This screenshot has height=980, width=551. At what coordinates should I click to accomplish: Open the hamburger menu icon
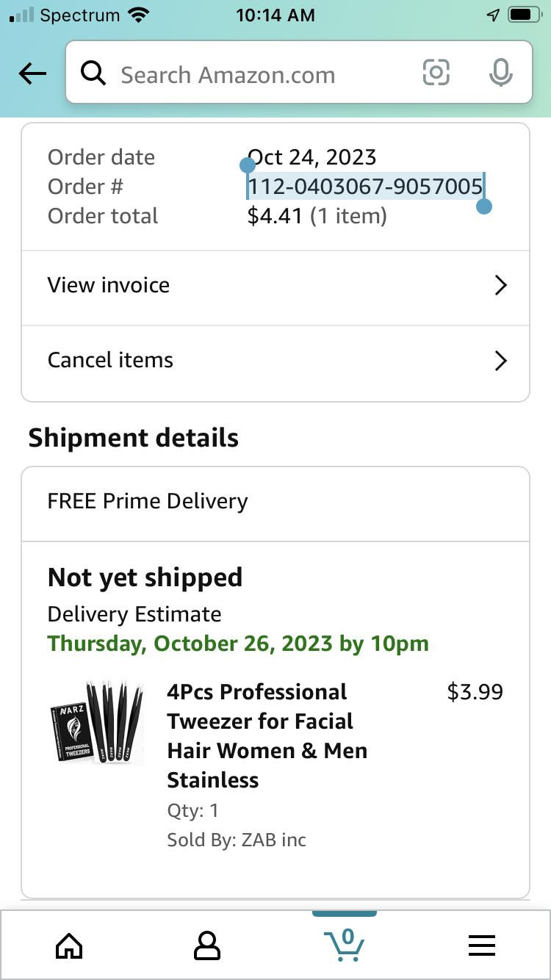[482, 945]
